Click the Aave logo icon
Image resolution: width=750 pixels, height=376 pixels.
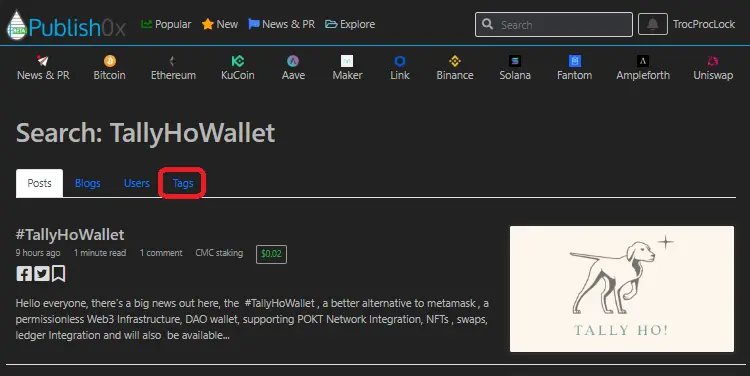(293, 61)
